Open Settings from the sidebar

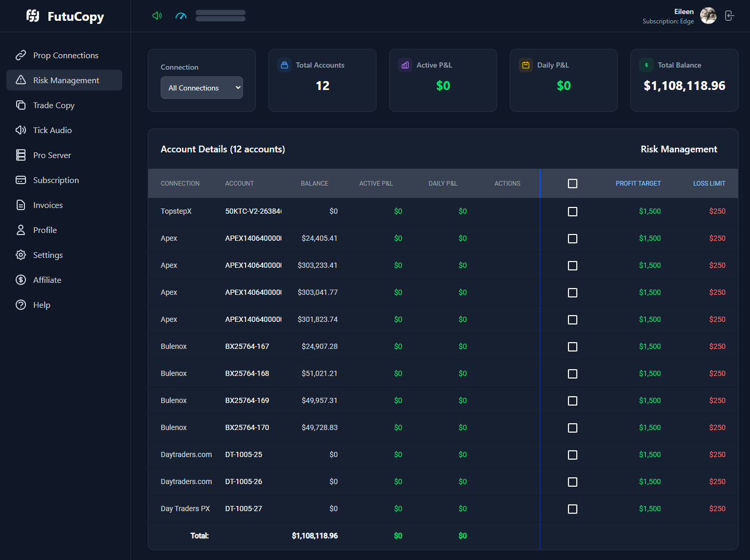[47, 254]
